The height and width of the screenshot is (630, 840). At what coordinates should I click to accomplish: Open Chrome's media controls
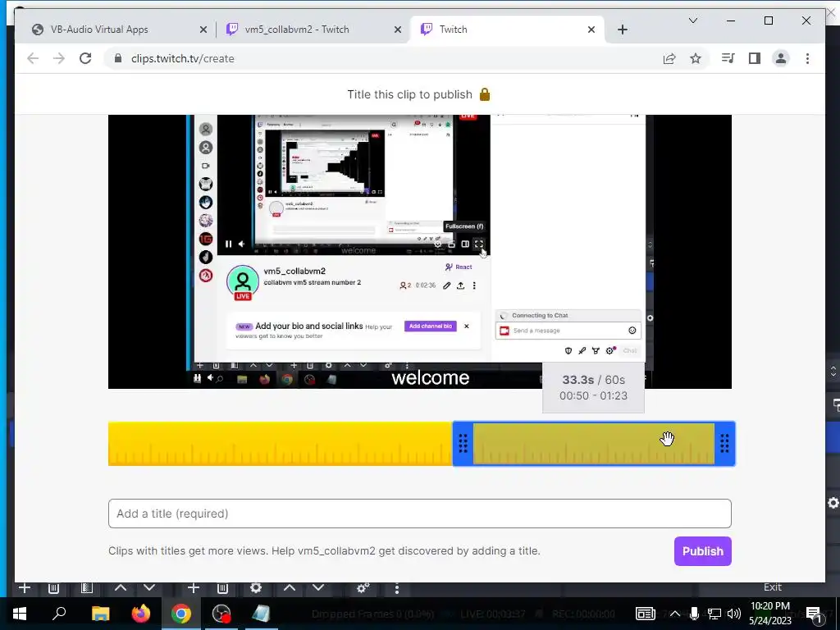(728, 58)
